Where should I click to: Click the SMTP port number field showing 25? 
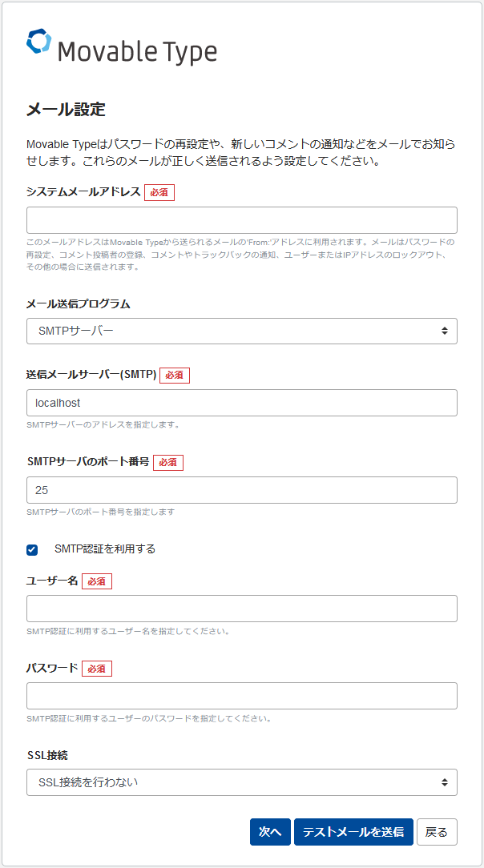(241, 490)
